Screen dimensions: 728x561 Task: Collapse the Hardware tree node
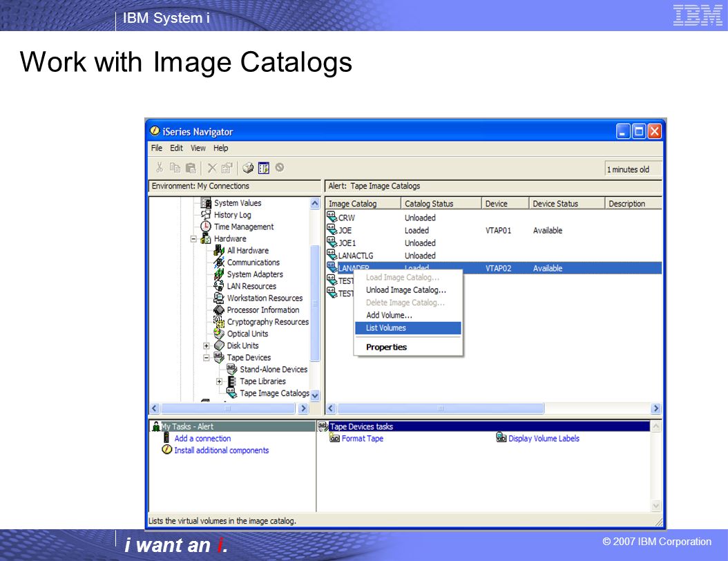pos(193,239)
